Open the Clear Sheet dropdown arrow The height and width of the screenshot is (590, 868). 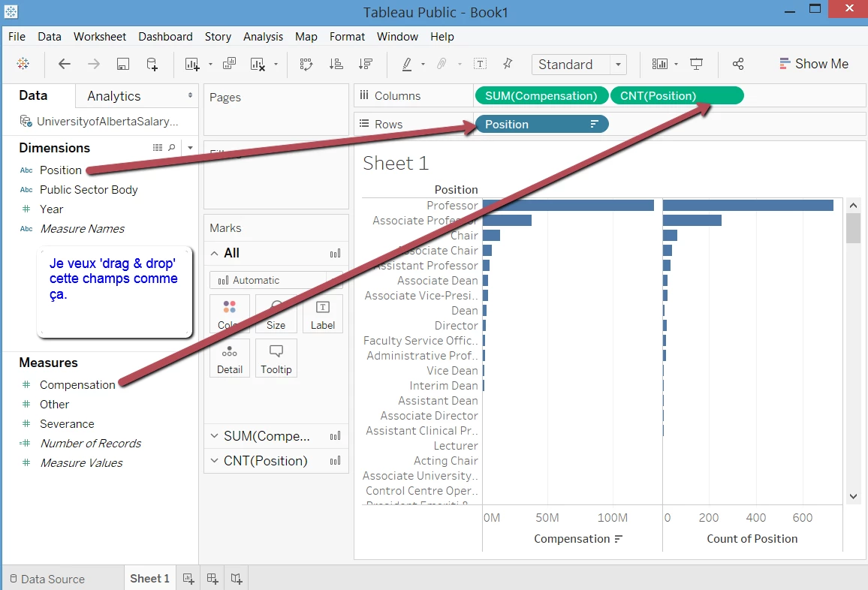pyautogui.click(x=276, y=65)
